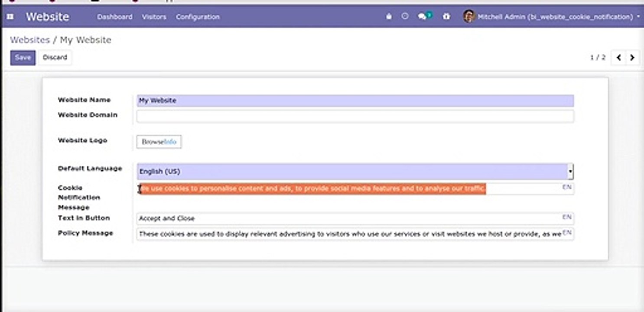Screen dimensions: 644x312
Task: Click Mitchell Admin's avatar picture
Action: (469, 16)
